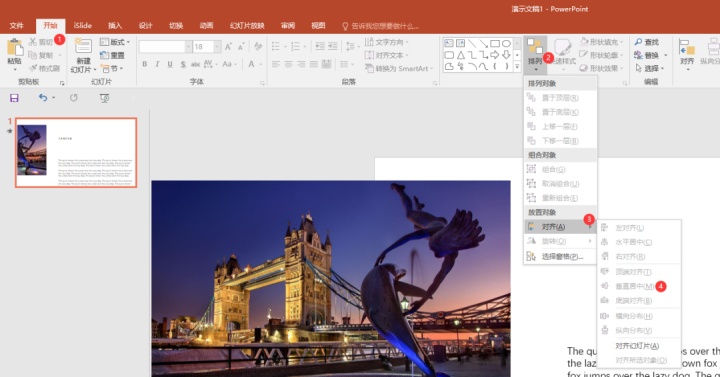Open the Arrange (排列) dropdown button
This screenshot has height=377, width=720.
pos(535,55)
